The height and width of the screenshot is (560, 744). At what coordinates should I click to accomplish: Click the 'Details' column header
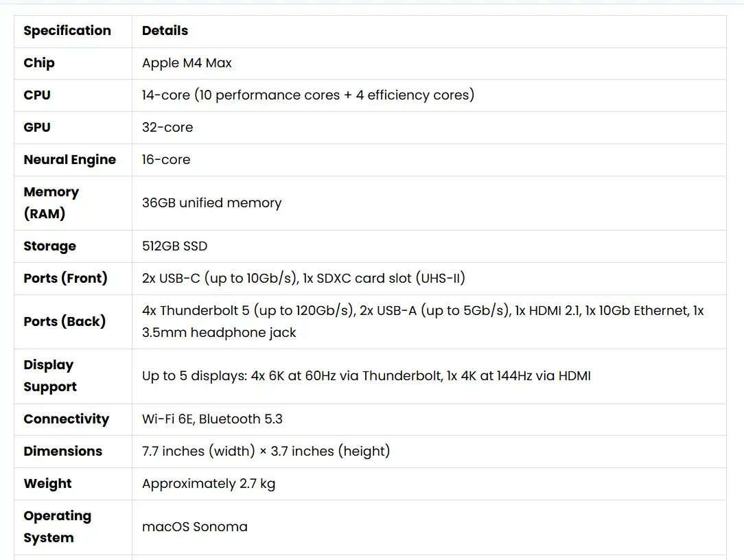coord(165,31)
